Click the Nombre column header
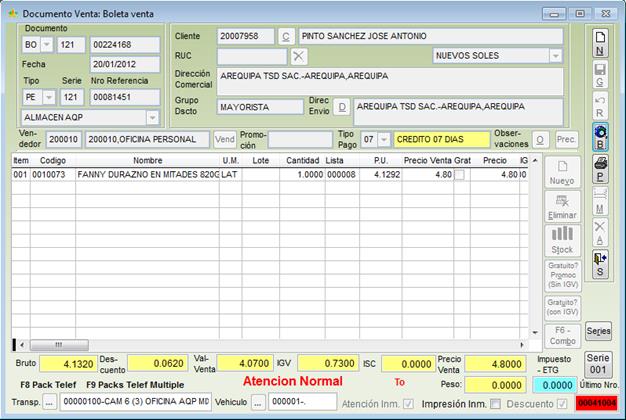The height and width of the screenshot is (420, 626). coord(147,160)
